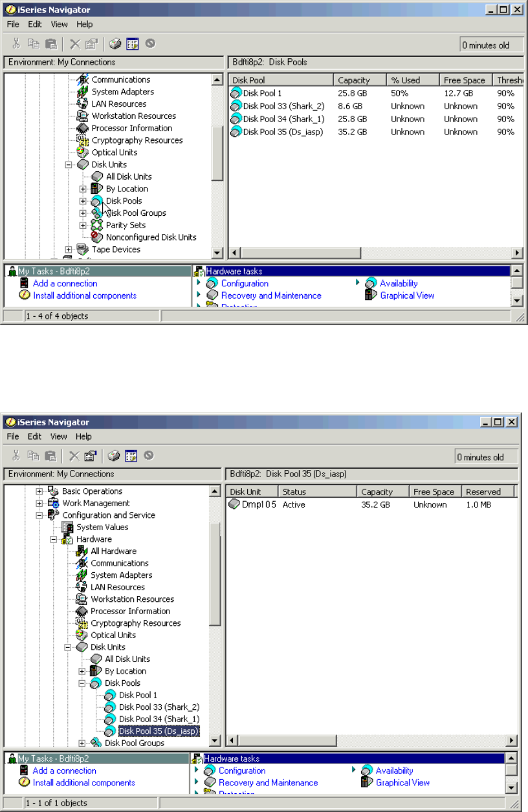Expand Parity Sets node in top tree
The height and width of the screenshot is (812, 528).
83,225
